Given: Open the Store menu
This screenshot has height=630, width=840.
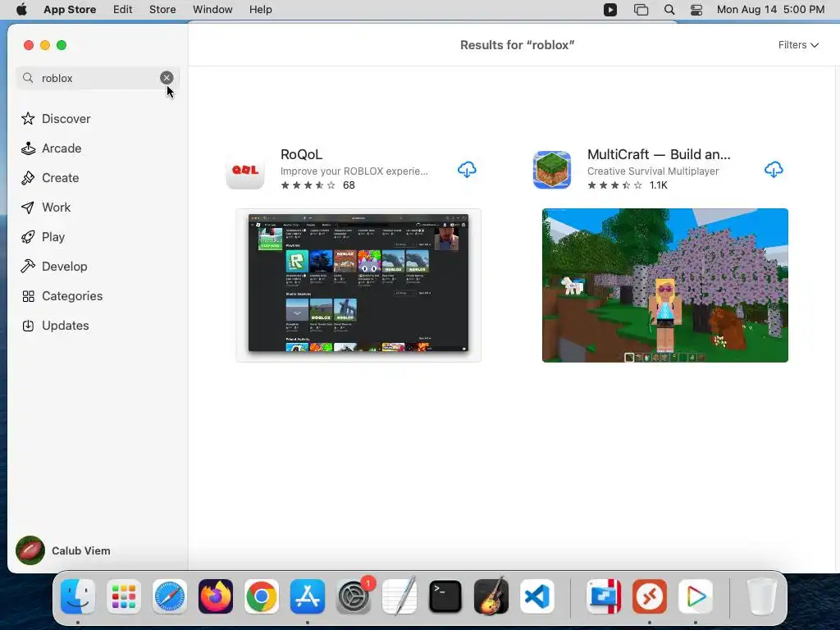Looking at the screenshot, I should pos(162,10).
